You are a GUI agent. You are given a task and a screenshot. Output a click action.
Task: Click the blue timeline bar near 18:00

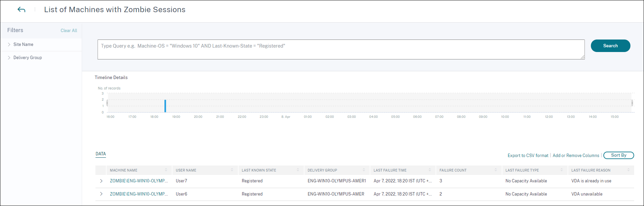(x=165, y=106)
